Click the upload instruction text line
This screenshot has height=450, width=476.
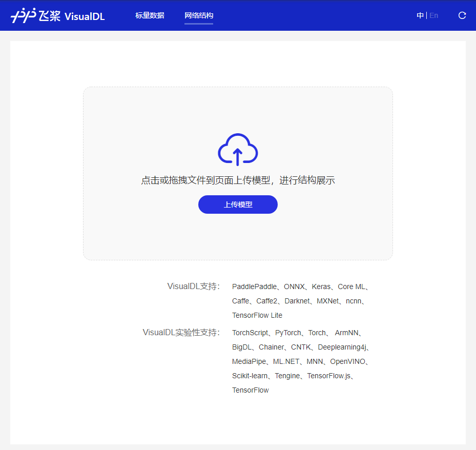pos(238,180)
